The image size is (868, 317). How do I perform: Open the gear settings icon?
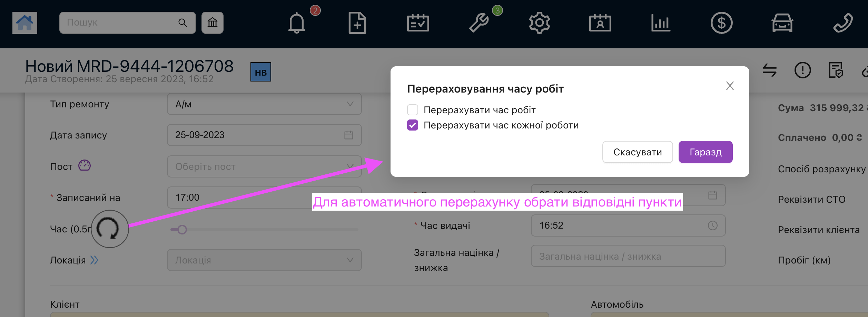point(539,23)
